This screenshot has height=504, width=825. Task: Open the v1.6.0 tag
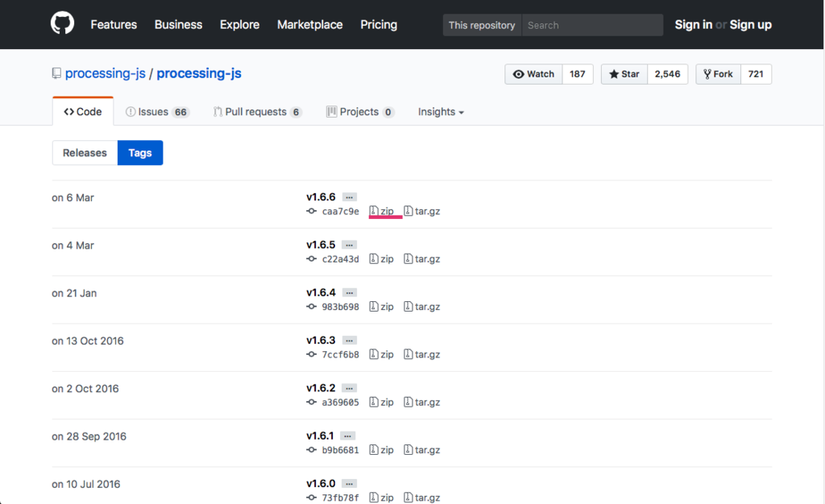coord(321,484)
